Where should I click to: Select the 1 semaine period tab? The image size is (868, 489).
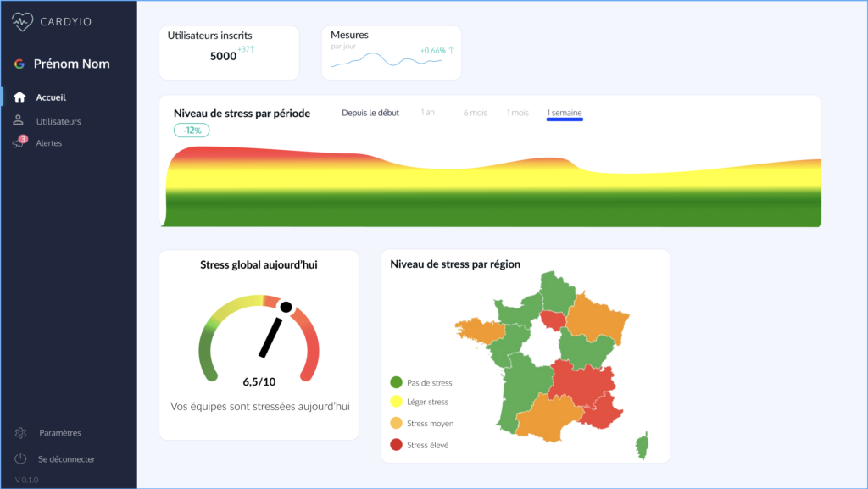[565, 113]
